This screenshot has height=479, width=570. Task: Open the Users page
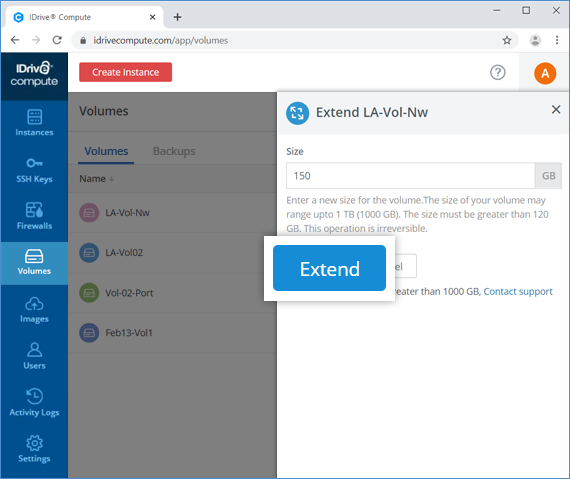coord(34,356)
